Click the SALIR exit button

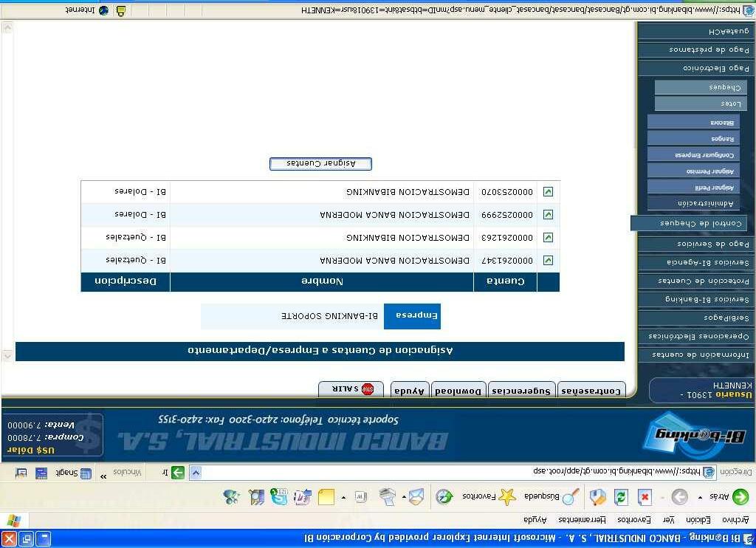[x=351, y=389]
